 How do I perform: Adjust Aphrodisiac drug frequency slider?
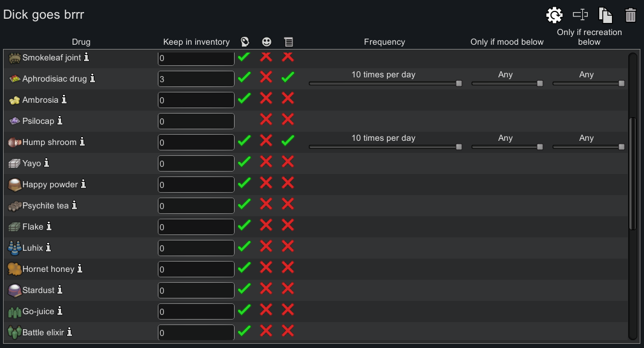[385, 83]
